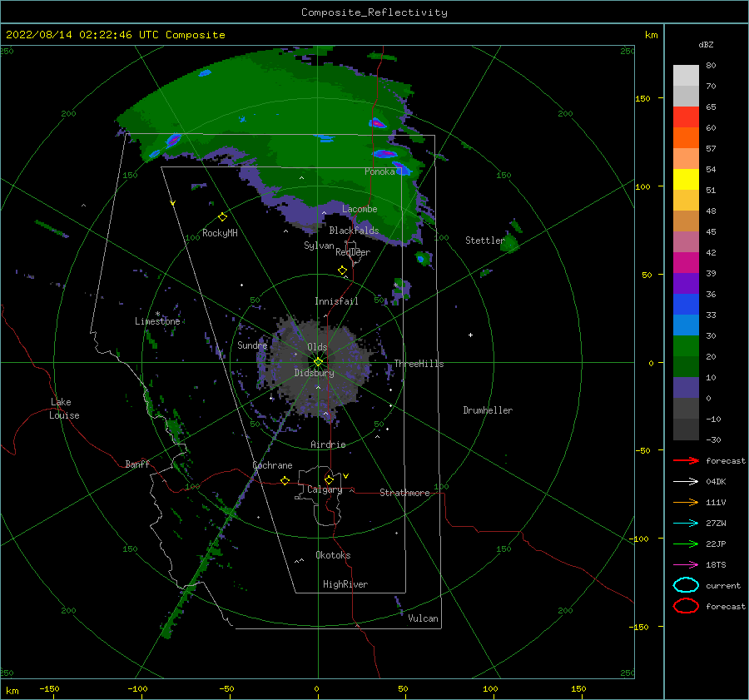This screenshot has width=749, height=700.
Task: Click the Airdrie town label
Action: coord(328,444)
